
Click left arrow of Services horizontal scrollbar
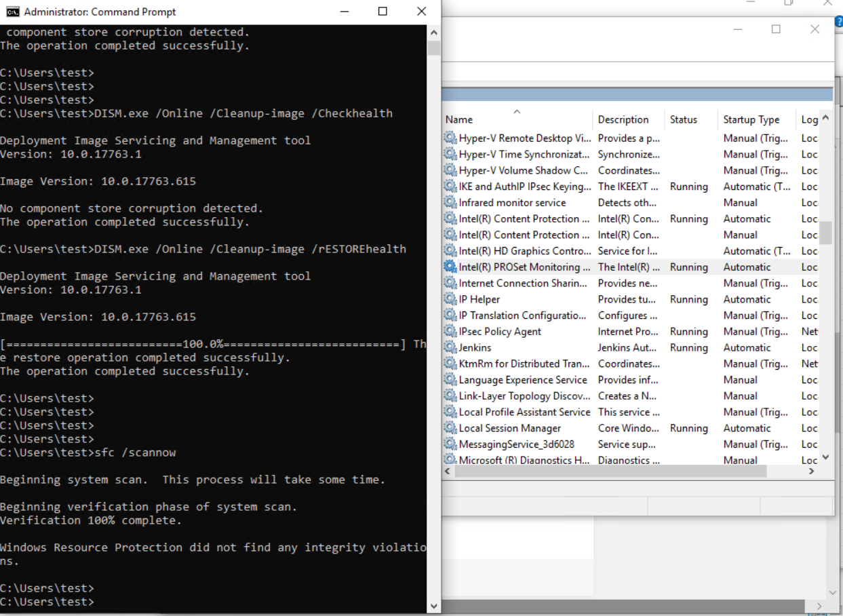tap(448, 471)
